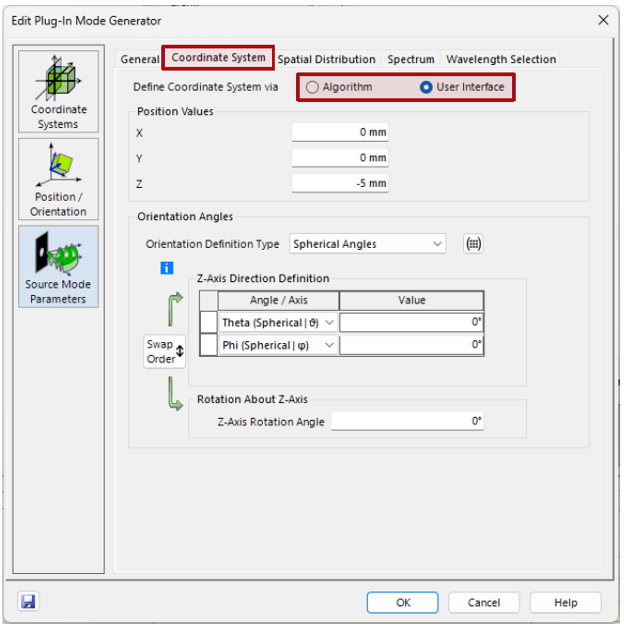Open the orientation angles grid icon button
The width and height of the screenshot is (624, 632).
[474, 244]
